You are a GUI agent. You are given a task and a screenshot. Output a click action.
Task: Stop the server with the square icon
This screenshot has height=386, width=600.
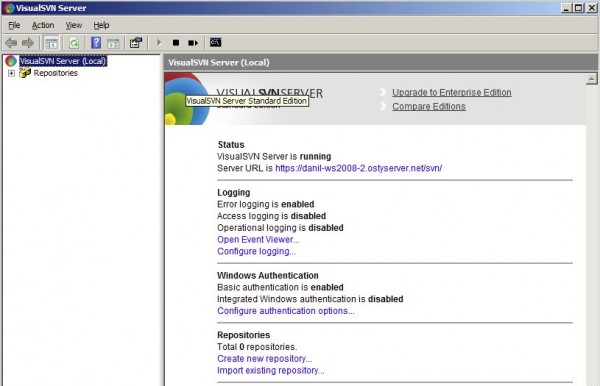point(176,42)
